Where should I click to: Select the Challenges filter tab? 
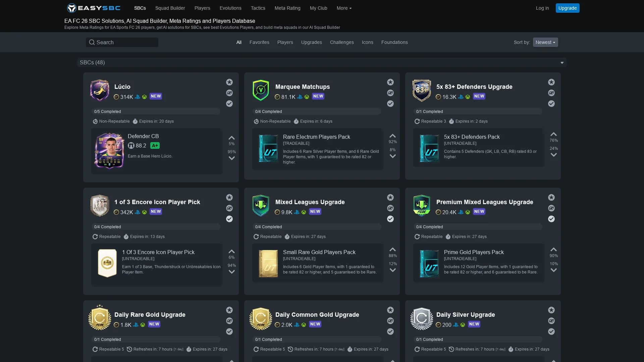point(342,42)
